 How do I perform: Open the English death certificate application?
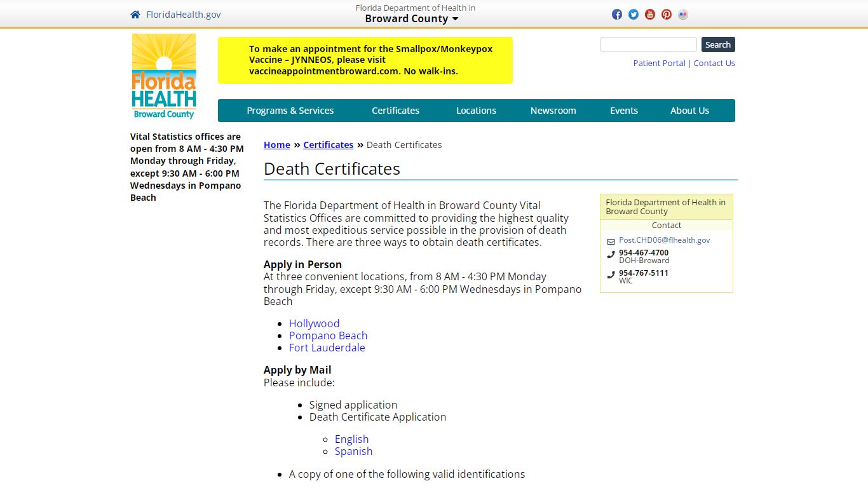[351, 439]
